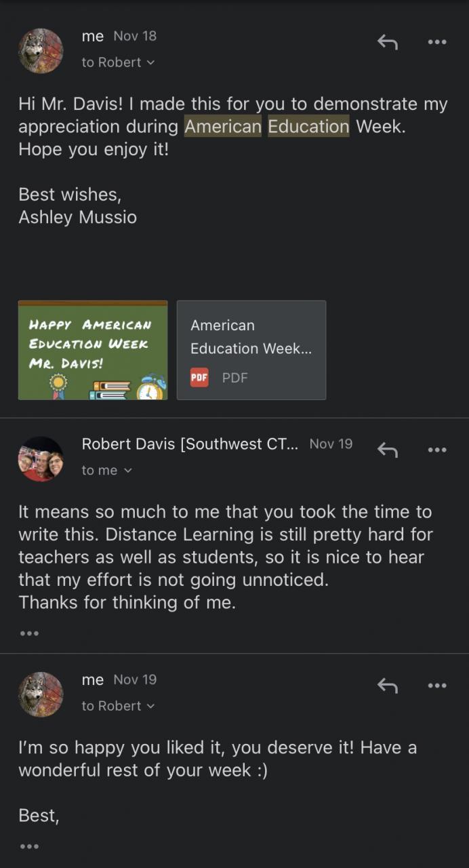The height and width of the screenshot is (868, 469).
Task: Show trimmed content in the last message
Action: [x=29, y=846]
